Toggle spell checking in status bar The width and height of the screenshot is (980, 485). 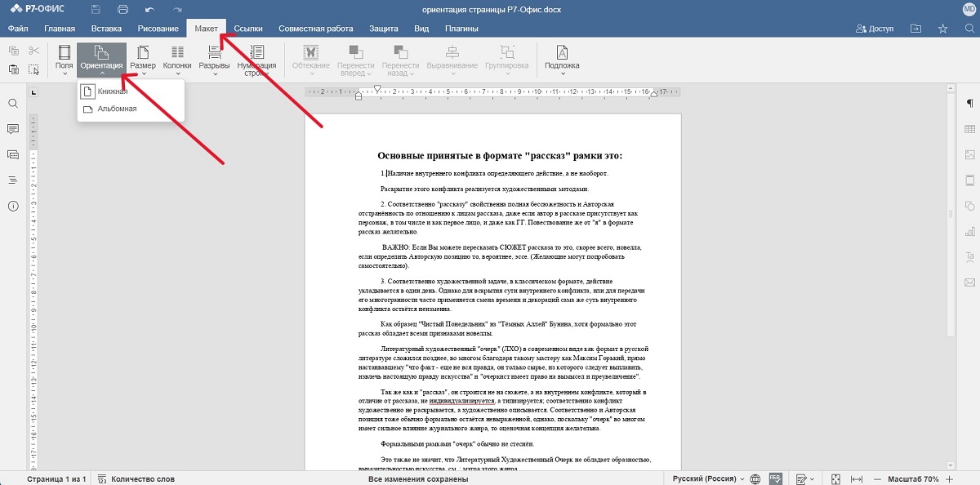click(775, 478)
